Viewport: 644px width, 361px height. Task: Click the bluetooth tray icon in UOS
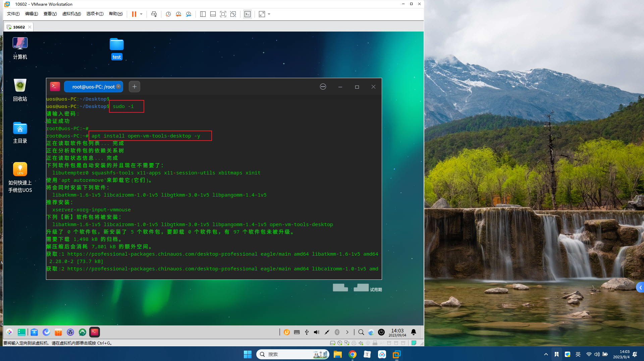coord(337,332)
